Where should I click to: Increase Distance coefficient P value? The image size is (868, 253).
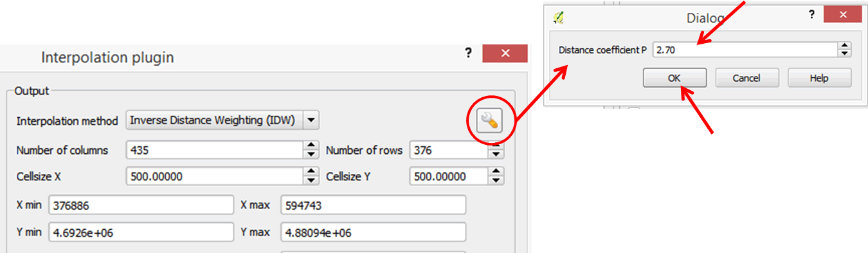tap(844, 46)
